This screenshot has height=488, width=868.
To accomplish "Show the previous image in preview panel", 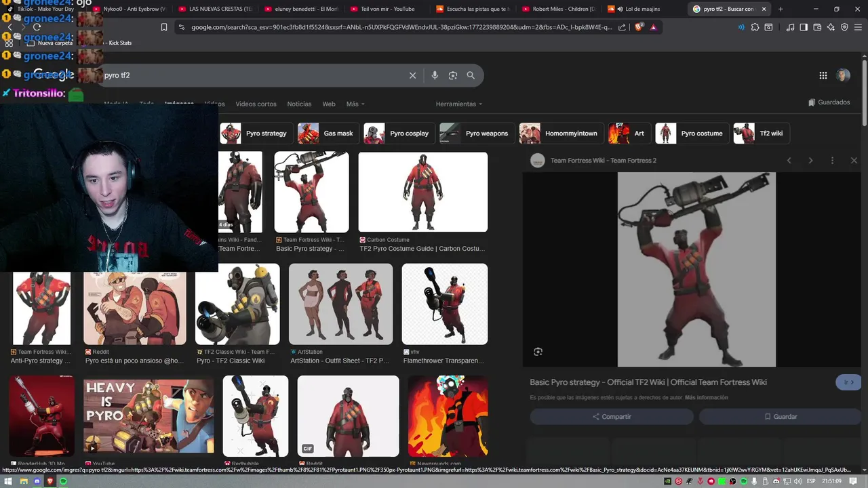I will (789, 161).
